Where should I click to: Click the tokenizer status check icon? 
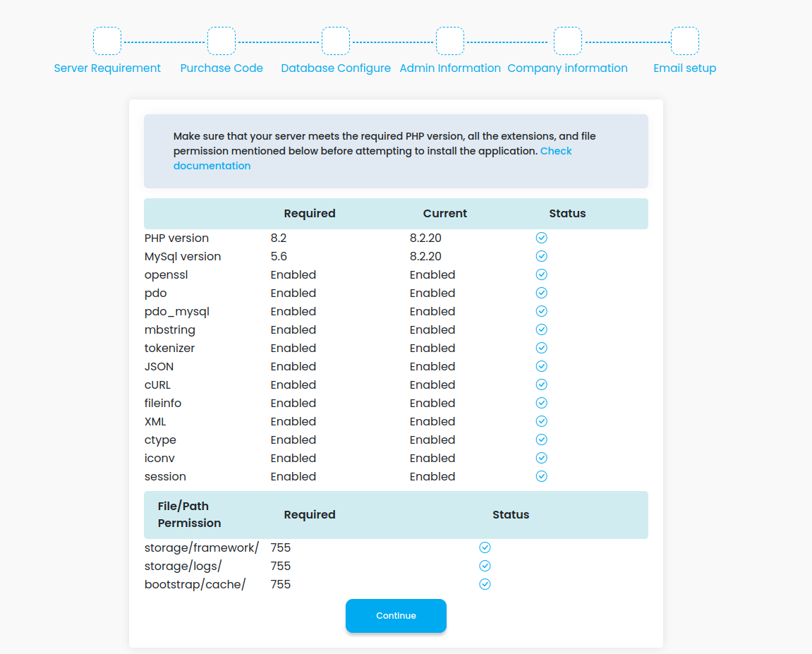(541, 348)
